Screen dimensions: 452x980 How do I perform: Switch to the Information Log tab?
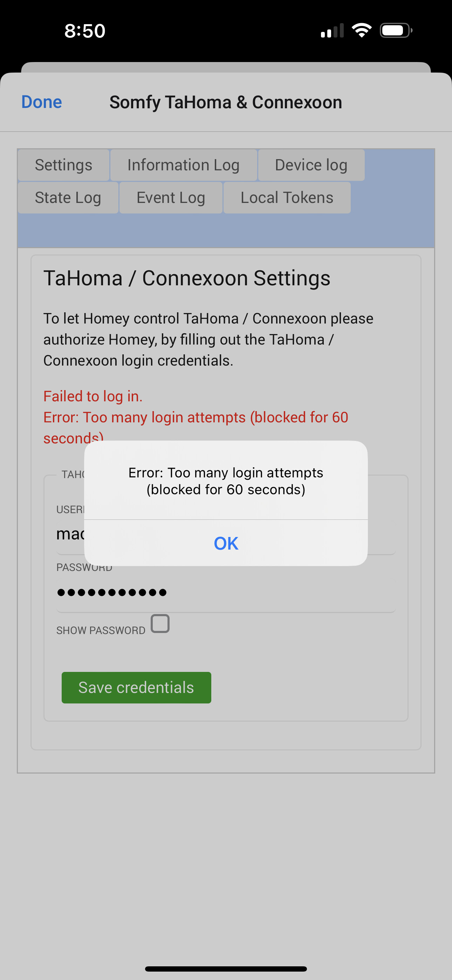pos(183,165)
